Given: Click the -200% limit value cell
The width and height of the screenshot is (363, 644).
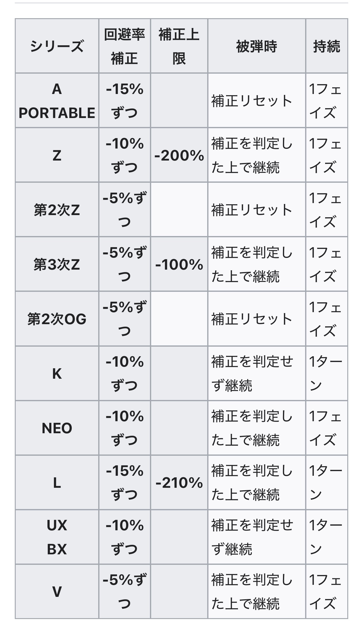Looking at the screenshot, I should [x=179, y=155].
